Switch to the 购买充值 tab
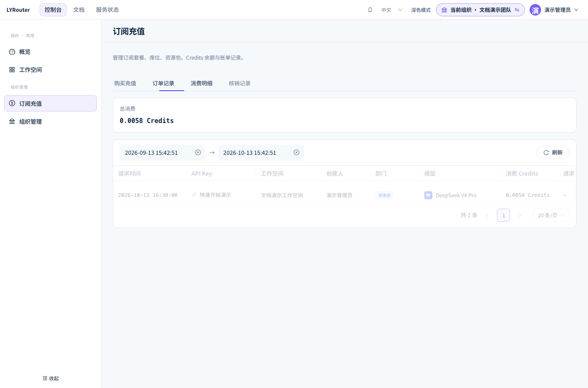The height and width of the screenshot is (388, 588). coord(125,83)
